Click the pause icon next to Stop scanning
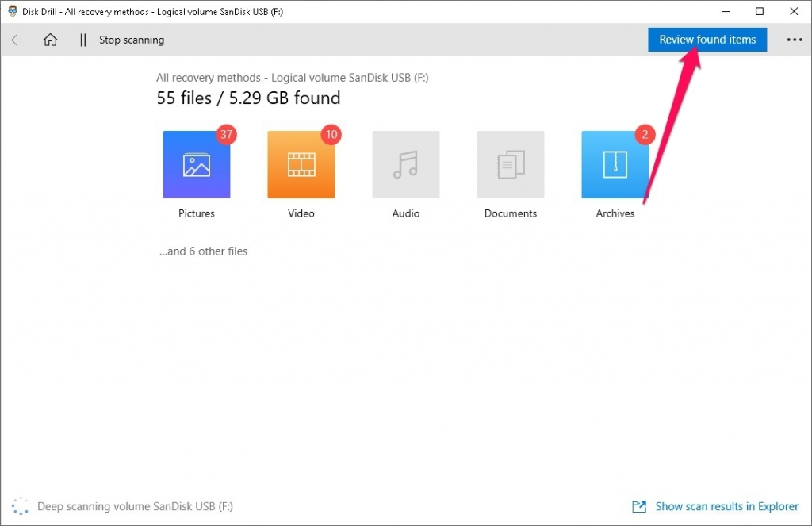812x526 pixels. [x=82, y=40]
